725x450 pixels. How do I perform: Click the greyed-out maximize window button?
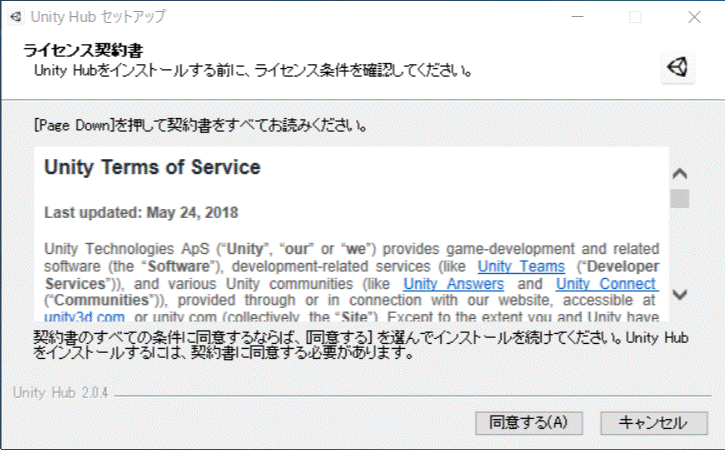(x=635, y=17)
